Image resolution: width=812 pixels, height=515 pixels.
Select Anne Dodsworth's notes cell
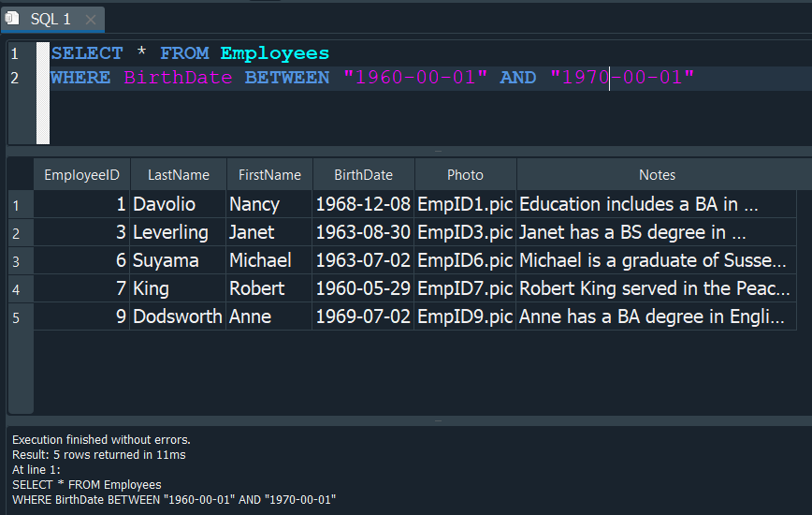(655, 316)
